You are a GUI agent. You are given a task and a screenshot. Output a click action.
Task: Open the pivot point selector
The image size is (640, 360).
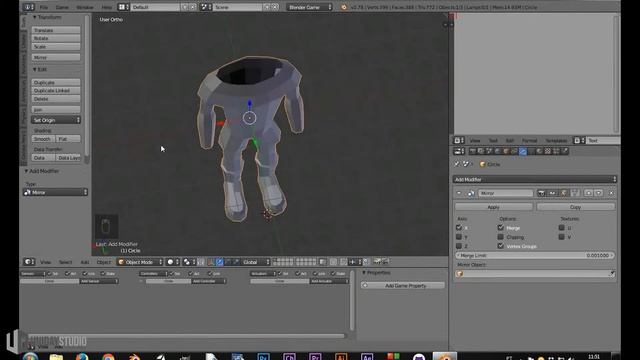(x=189, y=262)
